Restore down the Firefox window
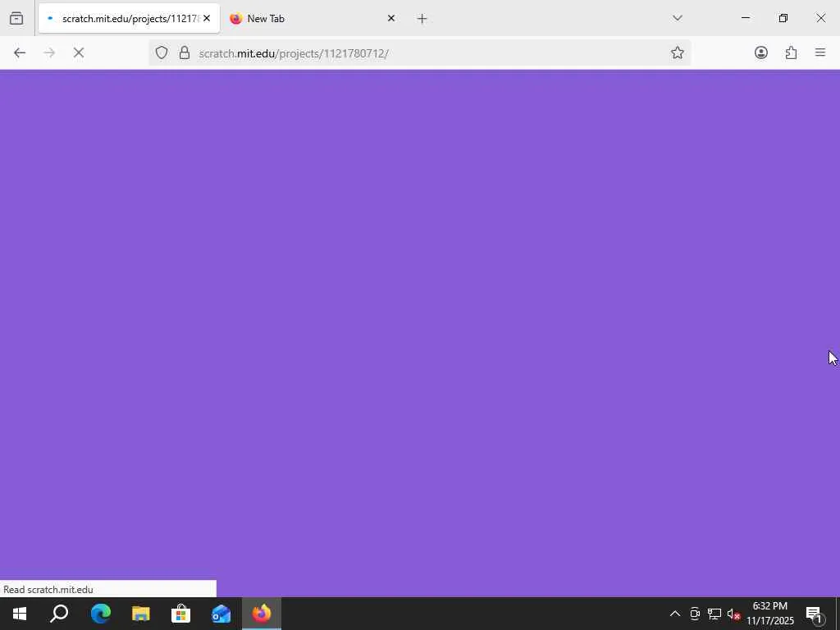The width and height of the screenshot is (840, 630). 783,18
